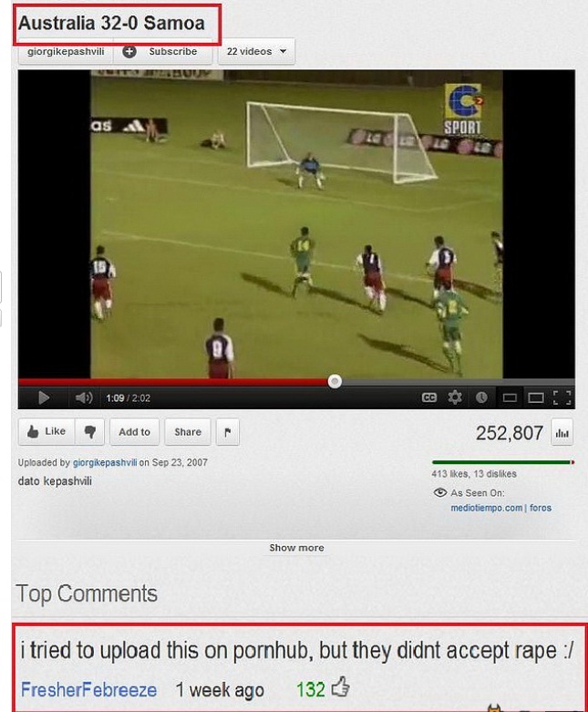588x712 pixels.
Task: Like the video with Like button
Action: (x=46, y=431)
